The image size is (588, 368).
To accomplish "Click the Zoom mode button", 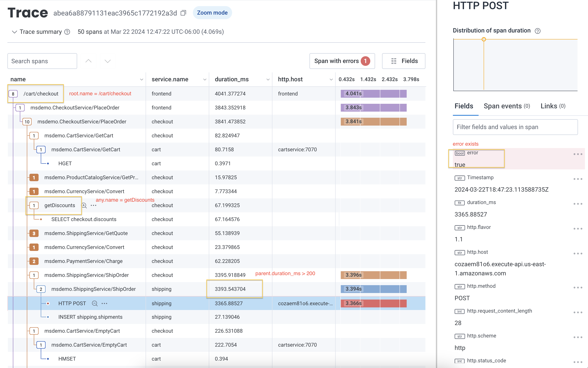I will 212,12.
